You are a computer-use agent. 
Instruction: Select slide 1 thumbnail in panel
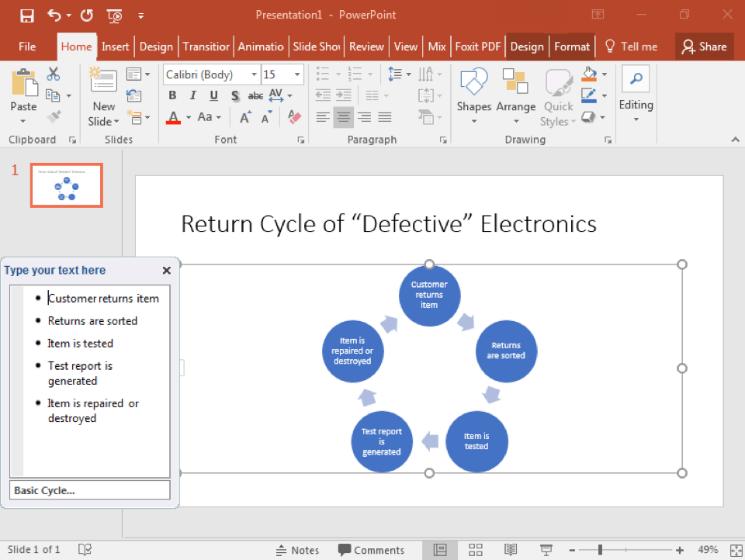66,185
